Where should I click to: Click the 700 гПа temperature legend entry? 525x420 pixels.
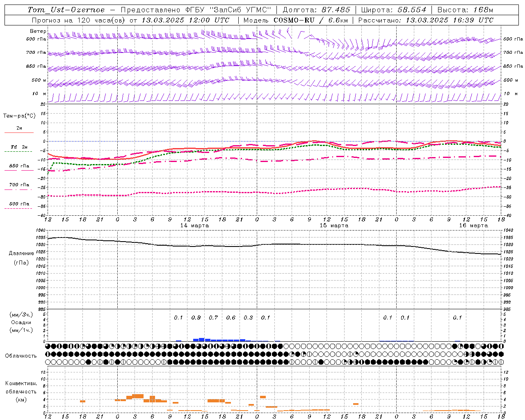19,185
